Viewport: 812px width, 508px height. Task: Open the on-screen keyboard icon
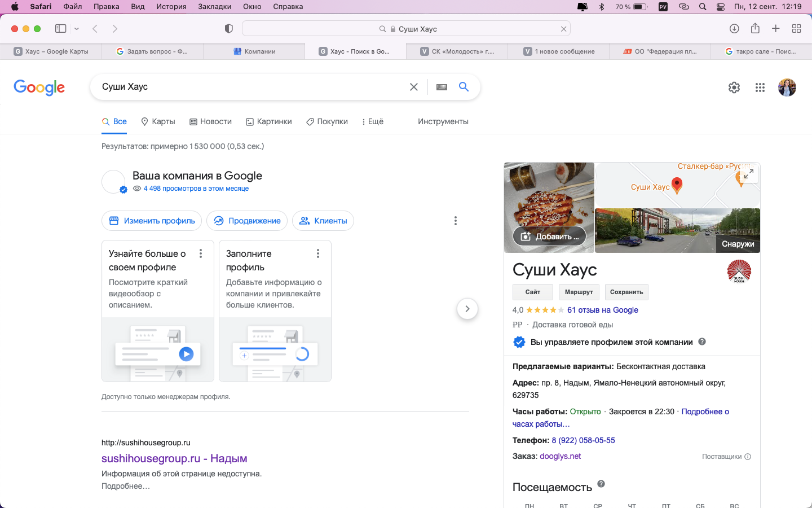pos(442,87)
